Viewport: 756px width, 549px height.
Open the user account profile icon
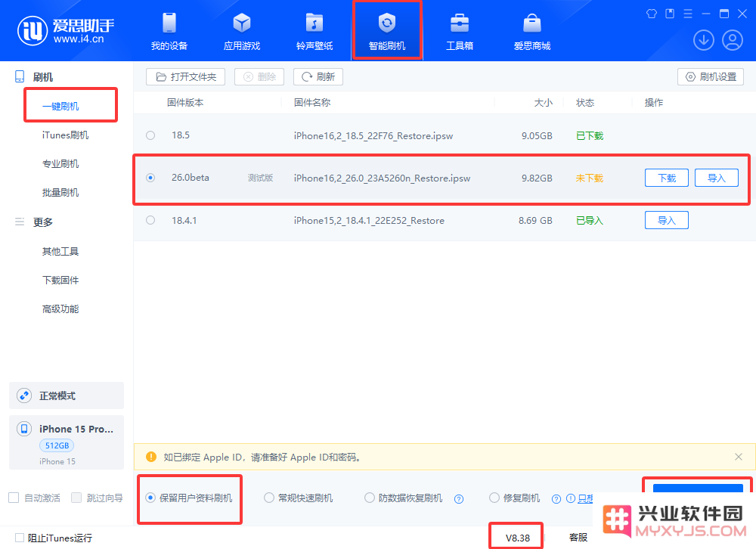pos(733,40)
